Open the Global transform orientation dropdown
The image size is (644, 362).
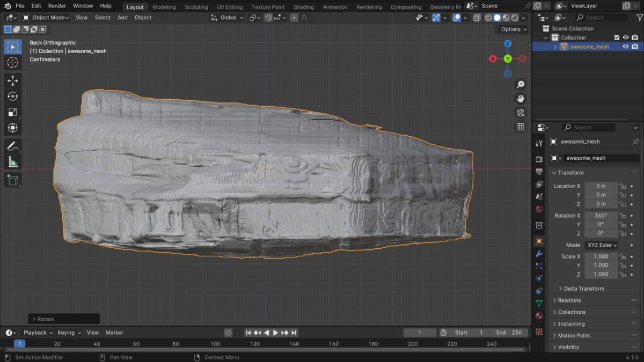(x=227, y=18)
